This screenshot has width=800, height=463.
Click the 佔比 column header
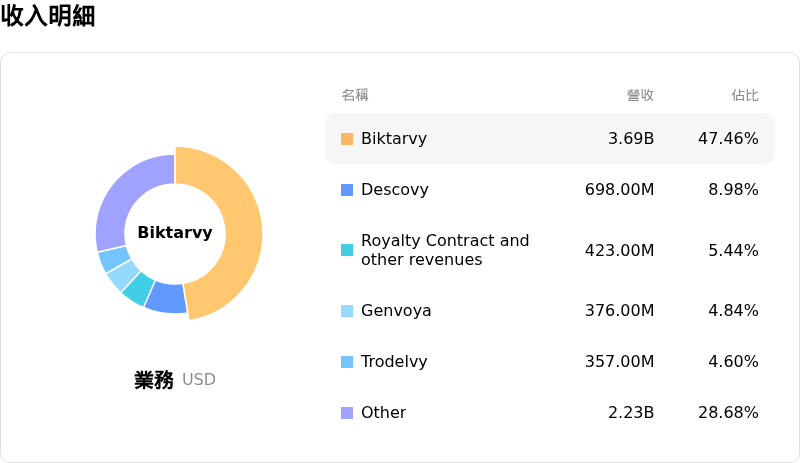pyautogui.click(x=744, y=95)
